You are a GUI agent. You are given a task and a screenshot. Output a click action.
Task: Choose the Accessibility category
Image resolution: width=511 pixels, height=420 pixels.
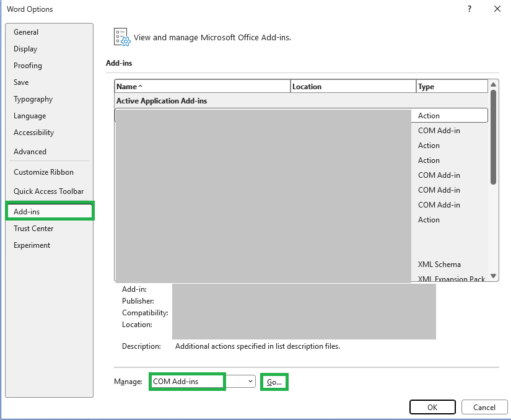[49, 133]
